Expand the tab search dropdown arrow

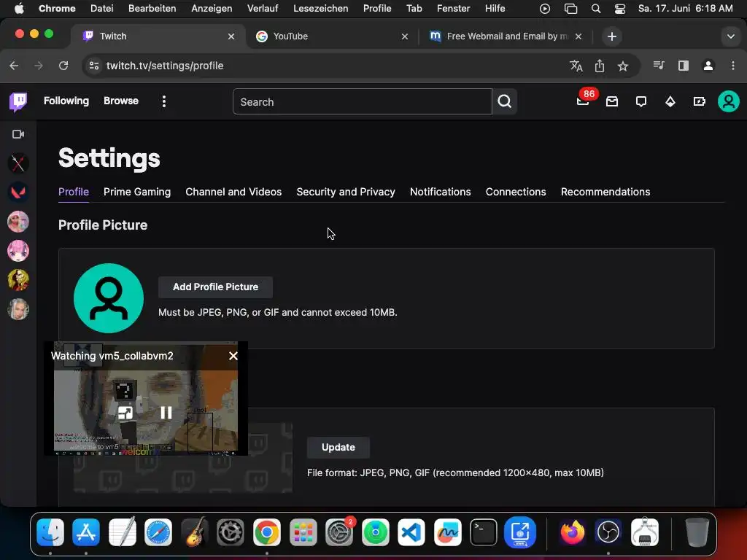tap(730, 36)
